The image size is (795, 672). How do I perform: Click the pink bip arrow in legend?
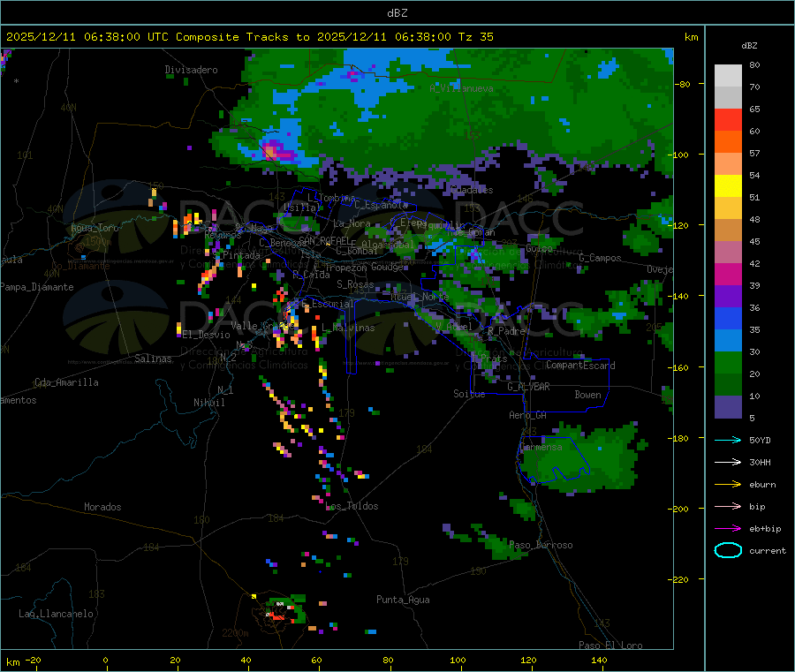click(x=728, y=506)
